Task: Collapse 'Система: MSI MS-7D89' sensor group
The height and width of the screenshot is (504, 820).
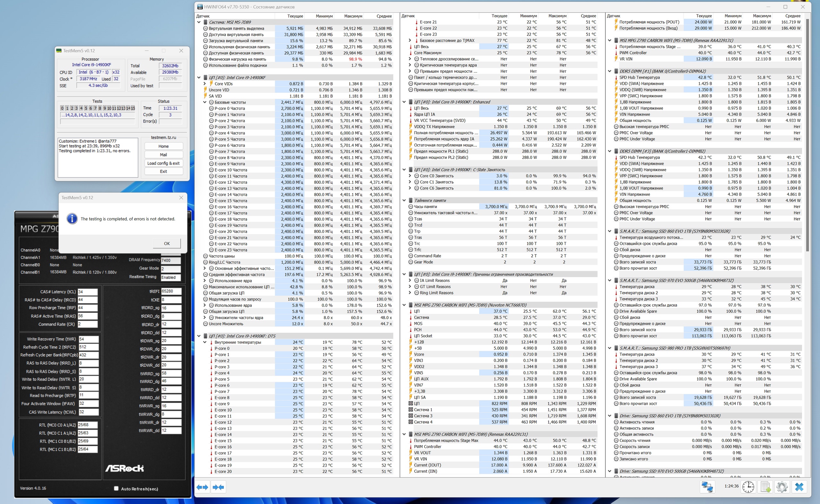Action: click(x=199, y=22)
